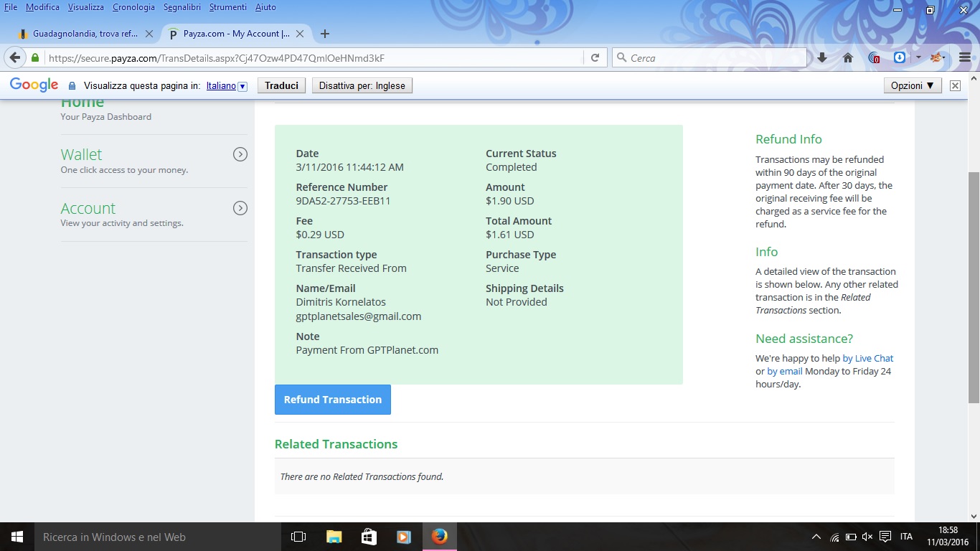Screen dimensions: 980x551
Task: Open the Aiuto menu
Action: click(265, 7)
